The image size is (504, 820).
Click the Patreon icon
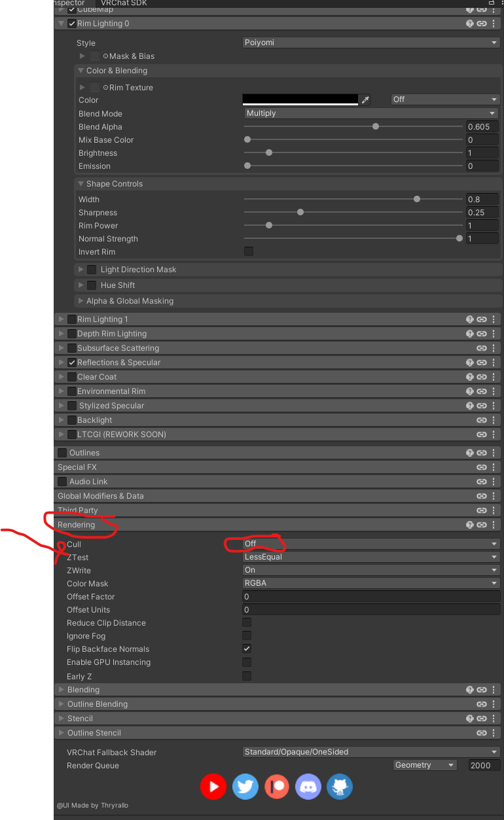click(x=277, y=787)
